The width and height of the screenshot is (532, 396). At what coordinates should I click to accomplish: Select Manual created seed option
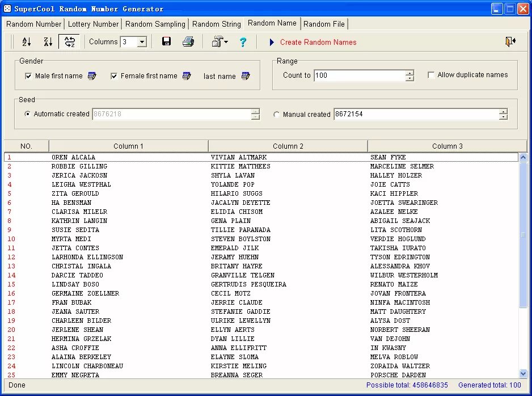(x=276, y=115)
